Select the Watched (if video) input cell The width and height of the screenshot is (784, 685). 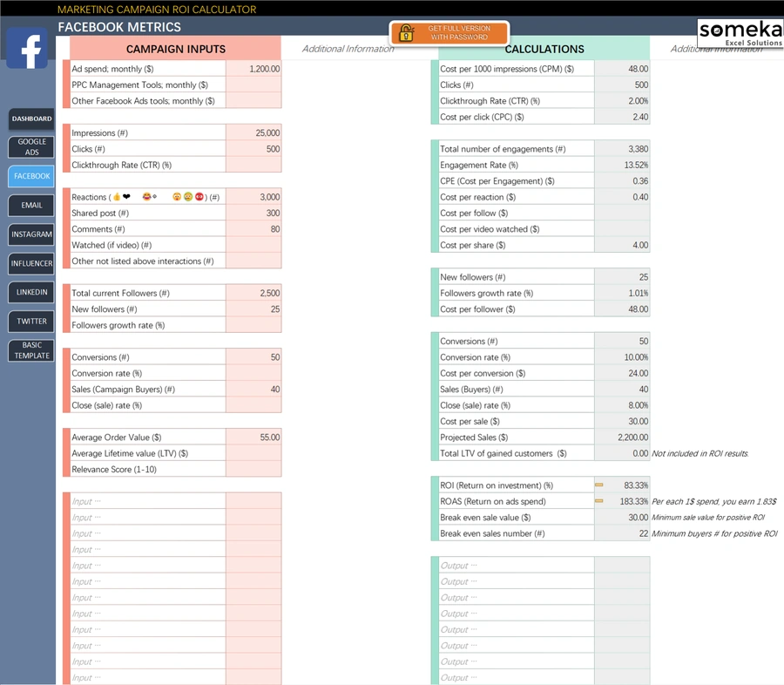pos(253,245)
